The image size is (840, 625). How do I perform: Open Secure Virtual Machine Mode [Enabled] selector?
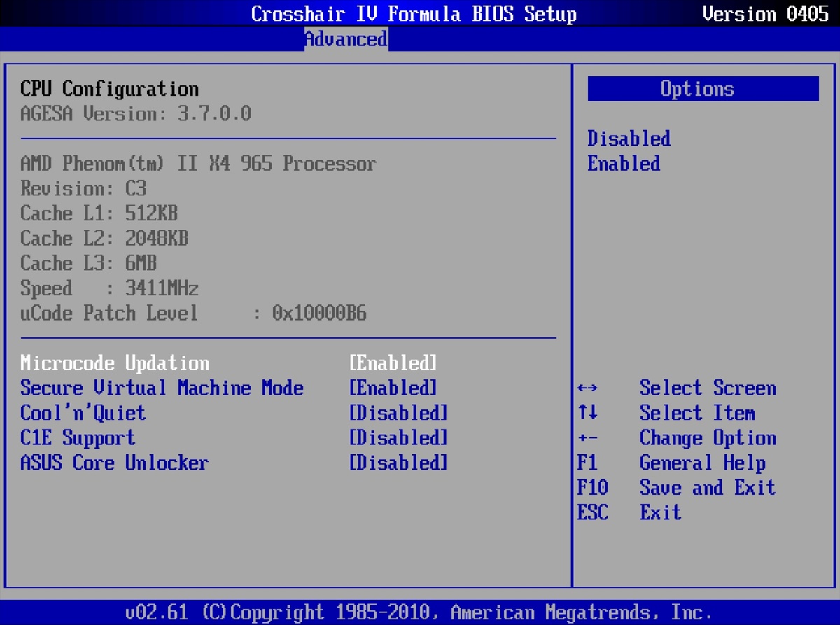[x=393, y=388]
